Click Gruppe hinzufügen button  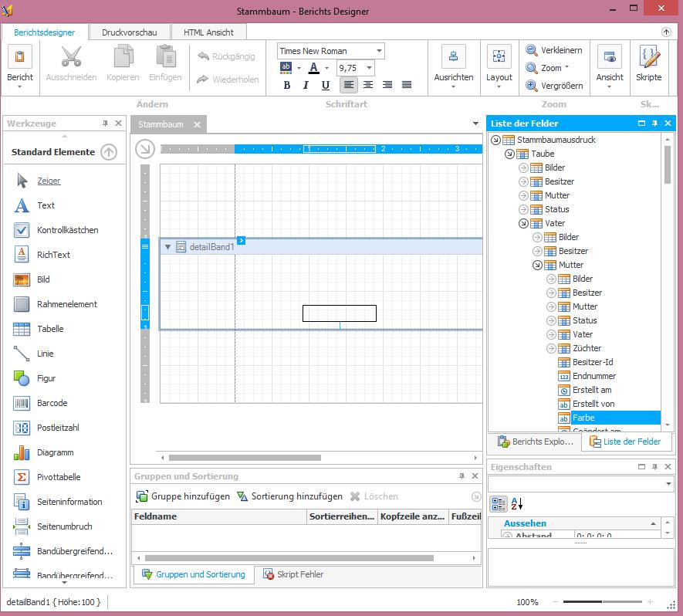tap(183, 496)
